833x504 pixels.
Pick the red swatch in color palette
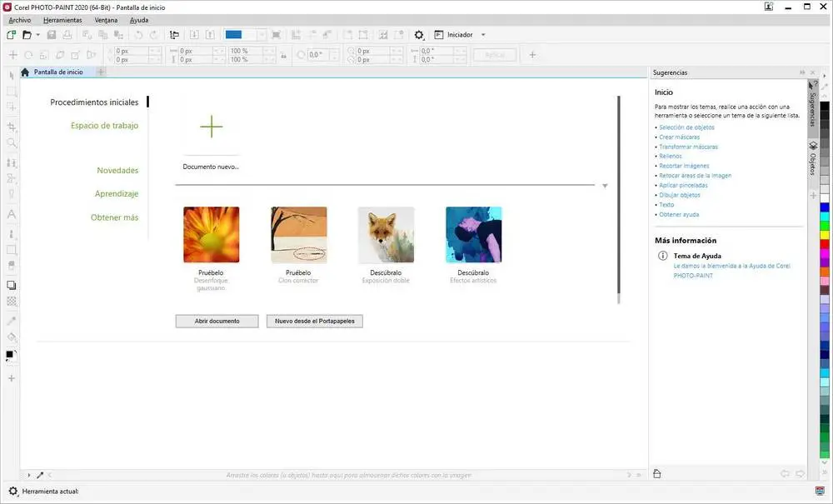pyautogui.click(x=825, y=244)
